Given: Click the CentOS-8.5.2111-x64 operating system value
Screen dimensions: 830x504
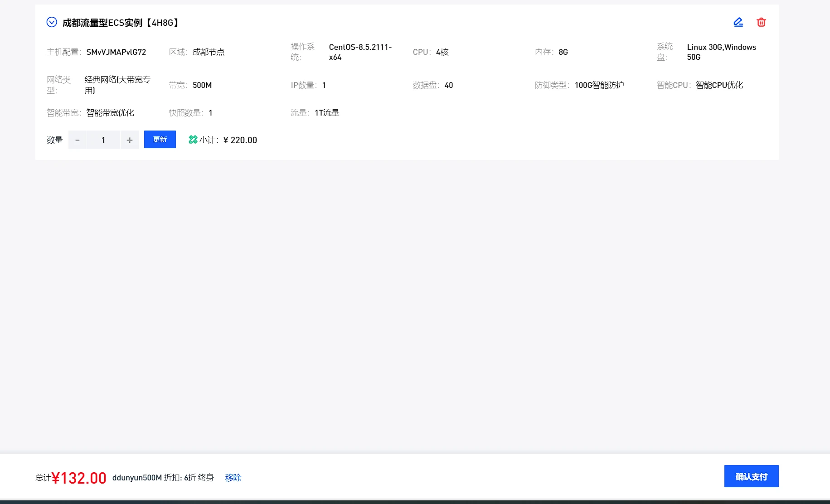Looking at the screenshot, I should coord(360,52).
